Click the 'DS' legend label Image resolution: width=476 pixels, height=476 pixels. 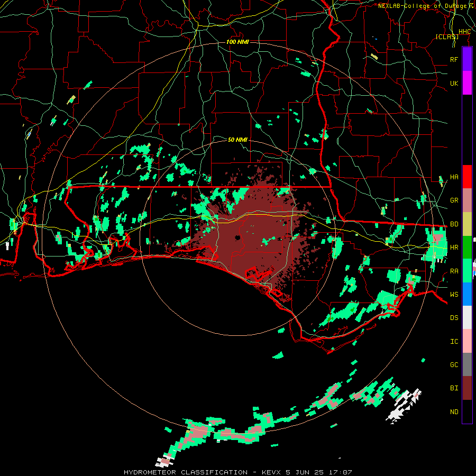(454, 318)
